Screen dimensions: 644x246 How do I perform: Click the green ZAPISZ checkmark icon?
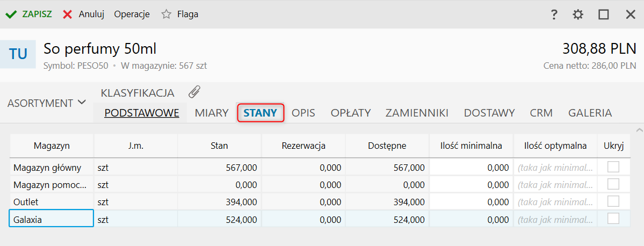click(x=11, y=15)
